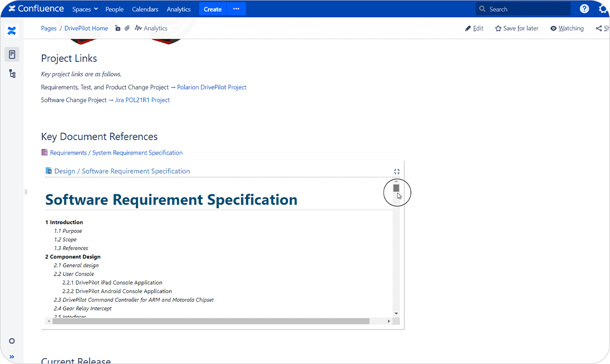Image resolution: width=610 pixels, height=364 pixels.
Task: Select the page content icon in the sidebar
Action: pos(12,54)
